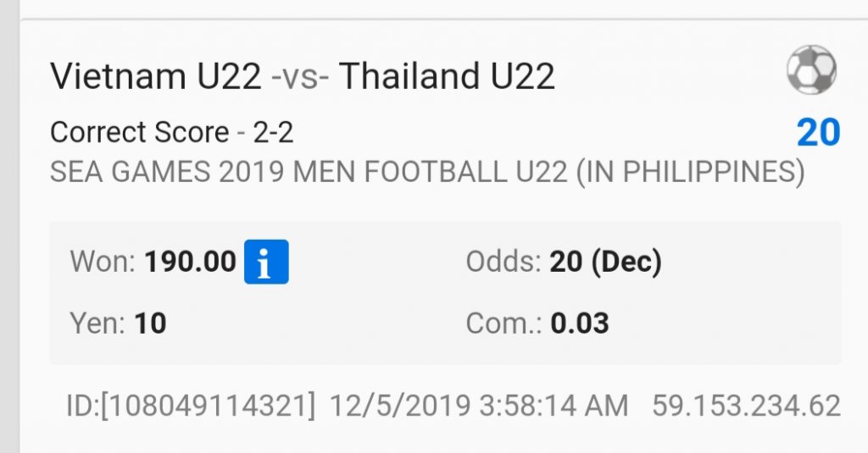Select the IP address 59.153.234.62
868x453 pixels.
coord(746,406)
